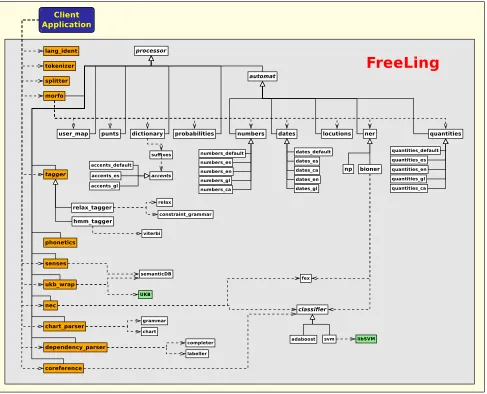Select quantities_es box
This screenshot has width=487, height=394.
409,160
